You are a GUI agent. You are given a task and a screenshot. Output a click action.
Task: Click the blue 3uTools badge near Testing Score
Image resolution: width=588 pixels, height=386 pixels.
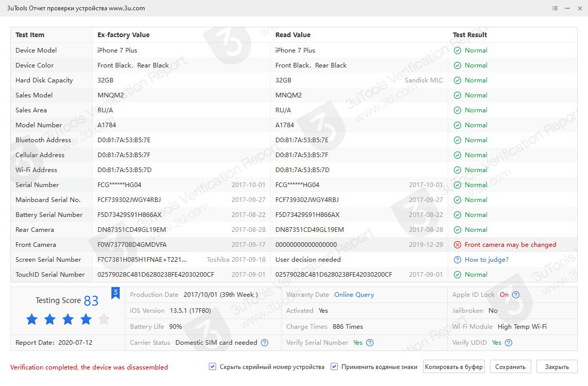[x=116, y=293]
